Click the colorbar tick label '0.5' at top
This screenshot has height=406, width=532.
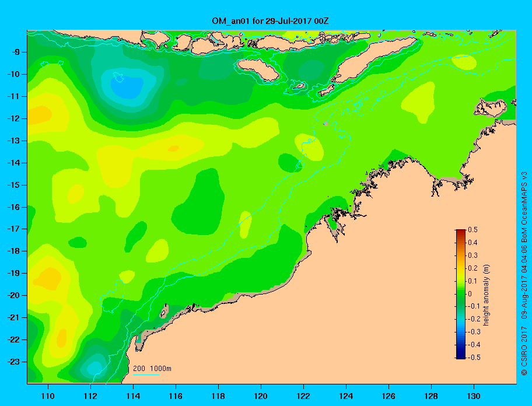point(473,230)
